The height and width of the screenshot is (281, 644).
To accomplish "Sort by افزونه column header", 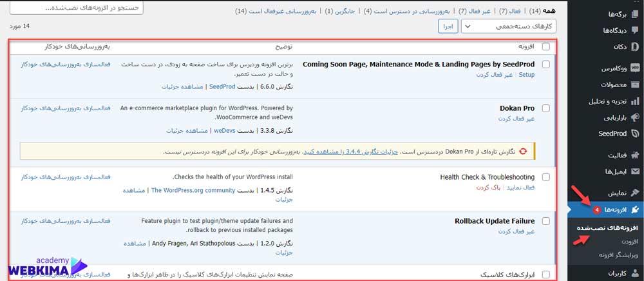I will click(x=526, y=47).
